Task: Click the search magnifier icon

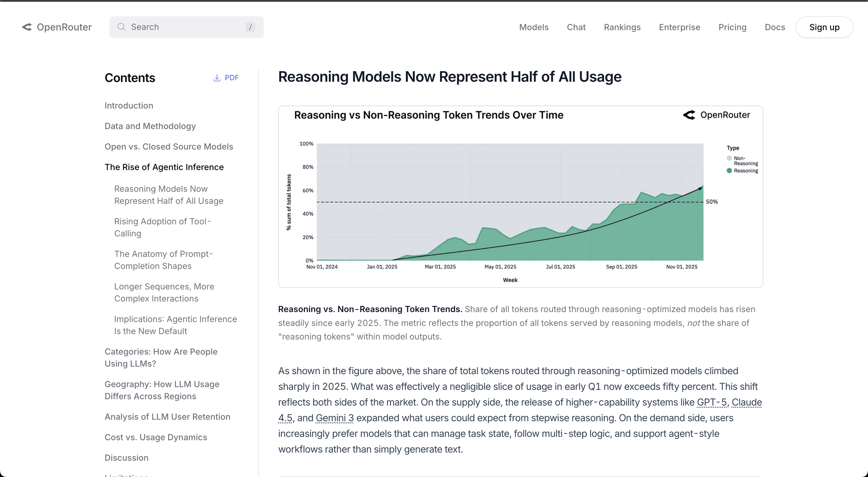Action: 121,27
